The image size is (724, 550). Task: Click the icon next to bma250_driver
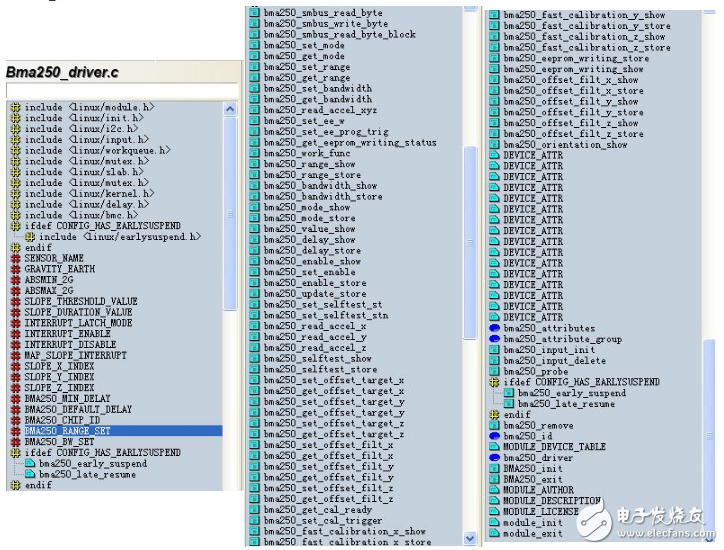click(x=495, y=458)
